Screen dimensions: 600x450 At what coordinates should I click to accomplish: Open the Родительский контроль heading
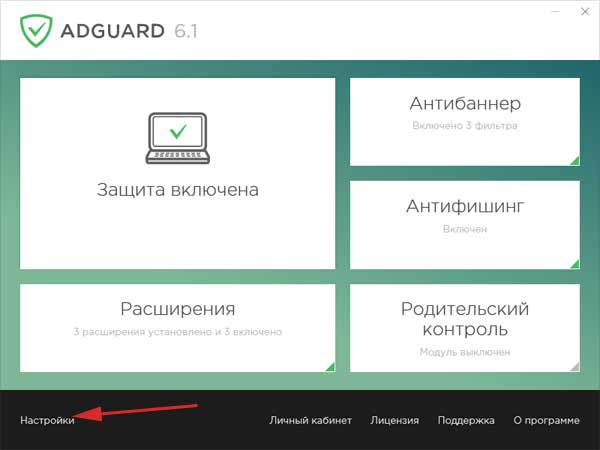[x=465, y=319]
